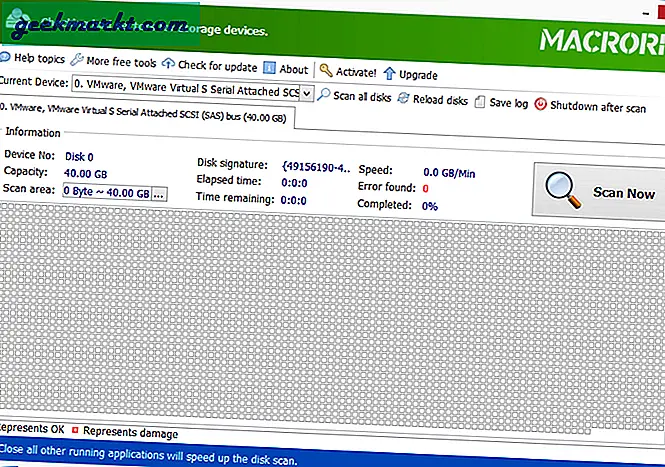Click the Scan area 0 Byte ~ 40.00 GB field

click(106, 193)
